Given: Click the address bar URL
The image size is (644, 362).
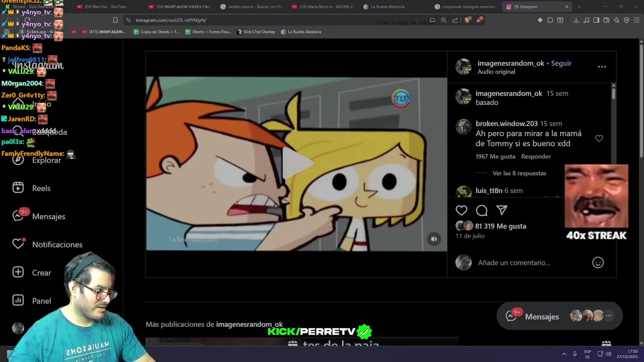Looking at the screenshot, I should click(x=171, y=20).
